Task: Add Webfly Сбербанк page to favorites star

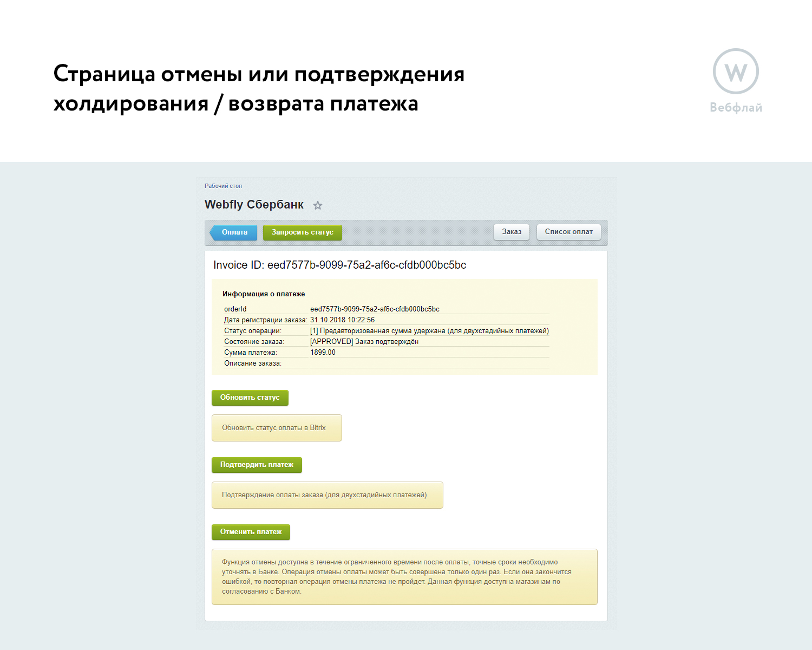Action: click(x=318, y=205)
